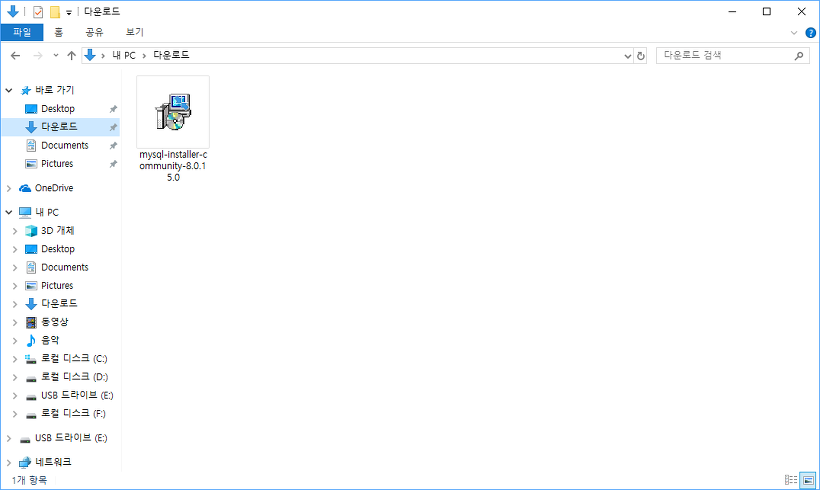
Task: Open the 파일 ribbon tab
Action: (22, 32)
